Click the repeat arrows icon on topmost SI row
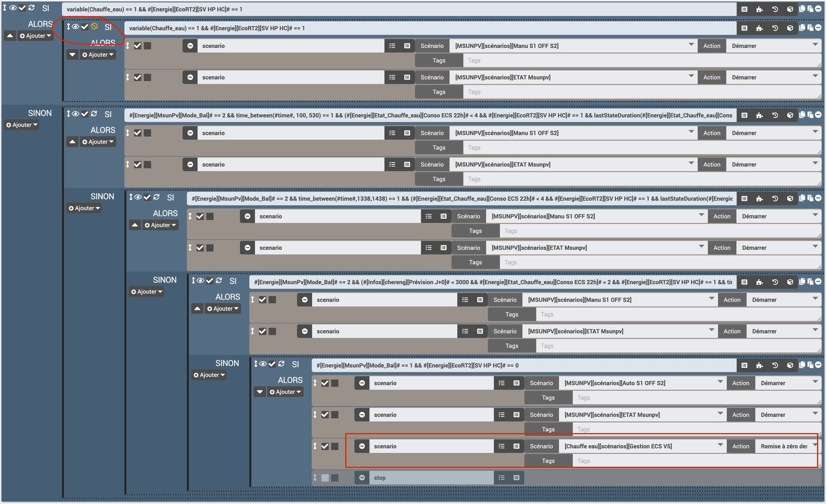The image size is (826, 504). 31,8
